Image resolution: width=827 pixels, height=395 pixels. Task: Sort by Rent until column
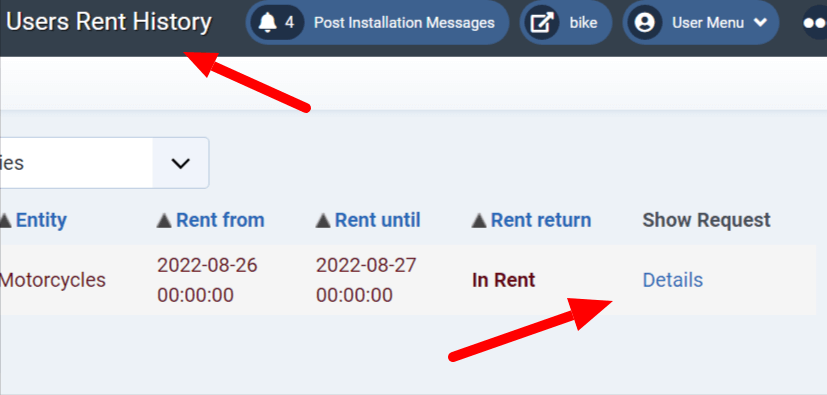point(378,220)
